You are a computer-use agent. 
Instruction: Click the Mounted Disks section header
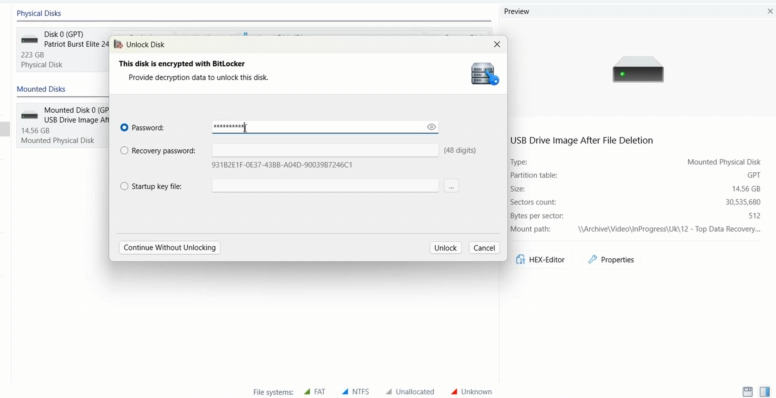[41, 89]
